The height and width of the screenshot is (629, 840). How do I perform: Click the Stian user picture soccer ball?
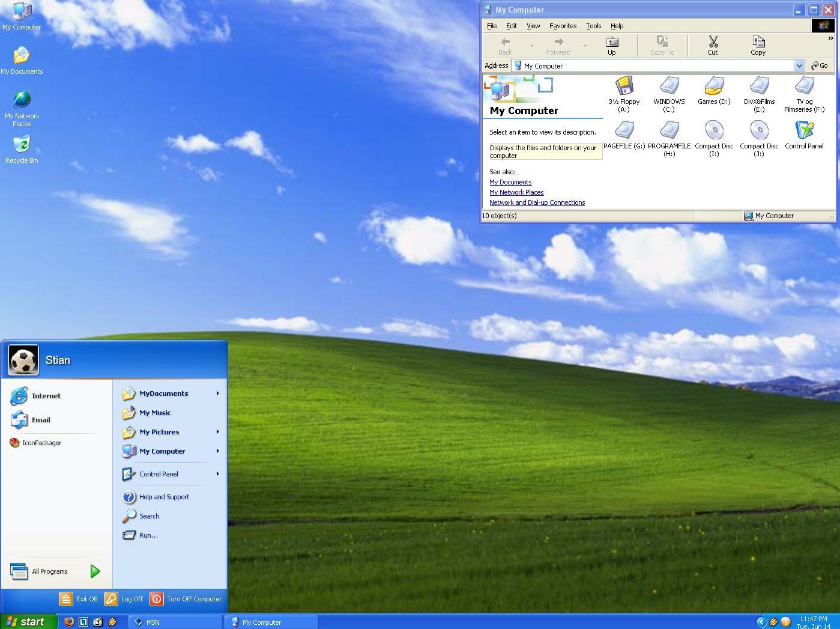point(23,360)
